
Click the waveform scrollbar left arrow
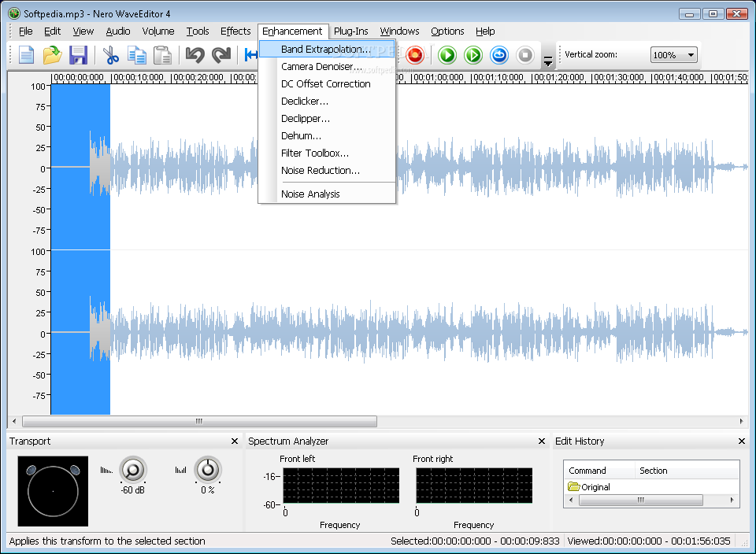[14, 422]
